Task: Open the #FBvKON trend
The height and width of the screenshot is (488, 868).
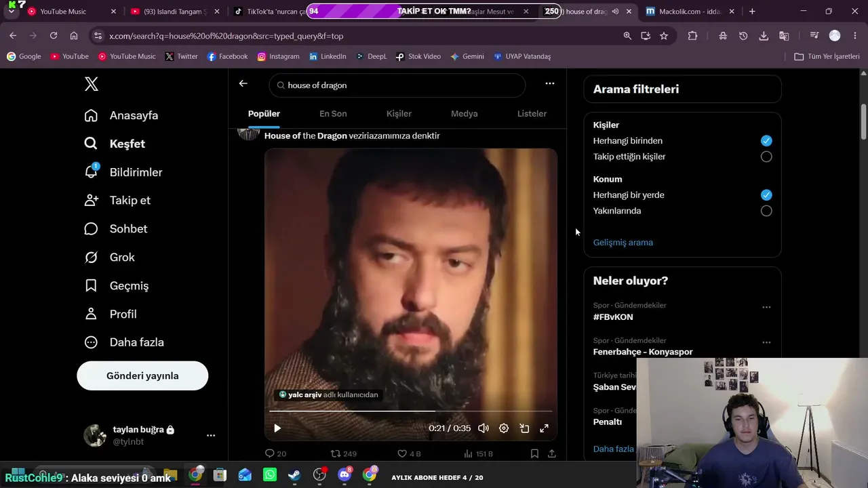Action: point(613,317)
